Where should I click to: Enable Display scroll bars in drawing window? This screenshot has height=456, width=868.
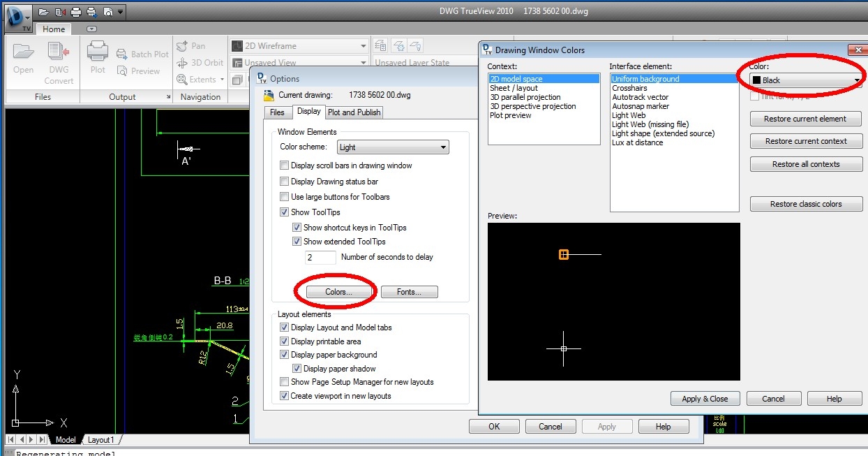[x=284, y=166]
